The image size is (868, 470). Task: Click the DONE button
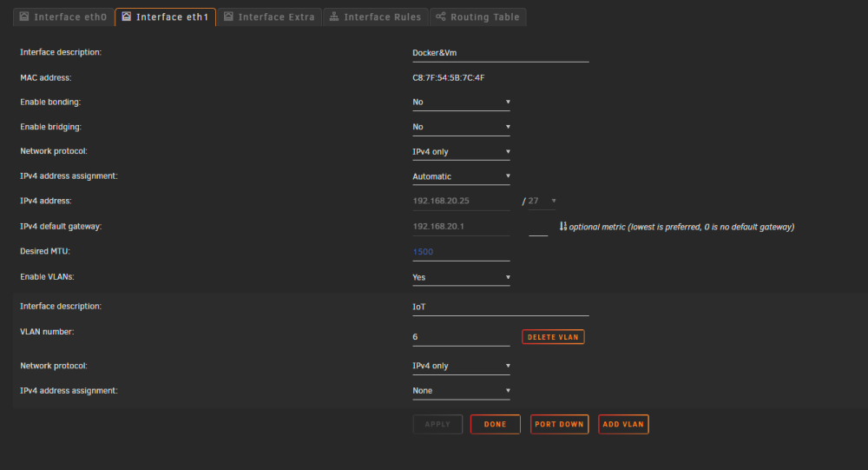tap(496, 425)
